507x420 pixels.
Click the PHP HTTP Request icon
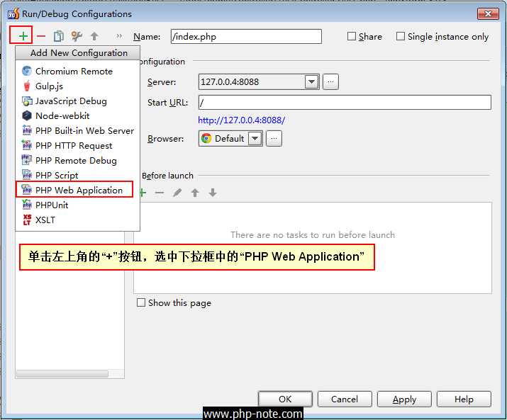pyautogui.click(x=27, y=145)
